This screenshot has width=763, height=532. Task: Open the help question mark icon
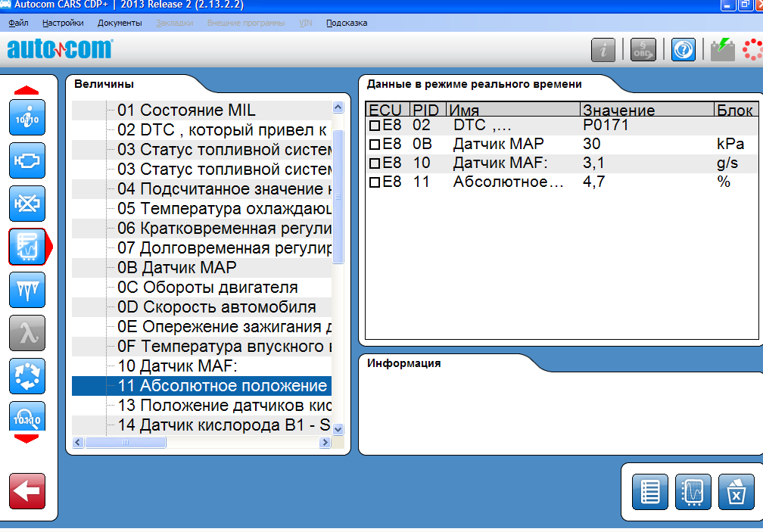683,50
